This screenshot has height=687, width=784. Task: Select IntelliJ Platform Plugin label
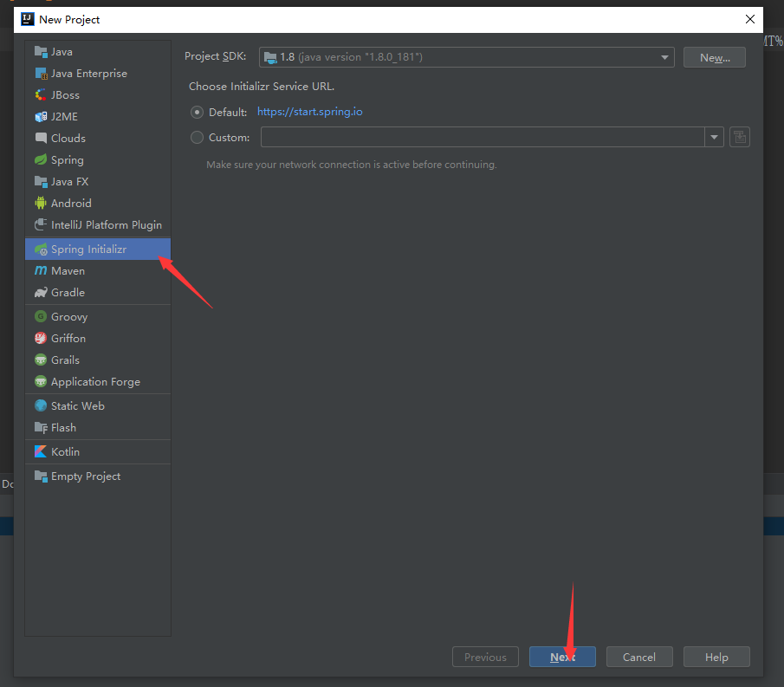tap(107, 225)
